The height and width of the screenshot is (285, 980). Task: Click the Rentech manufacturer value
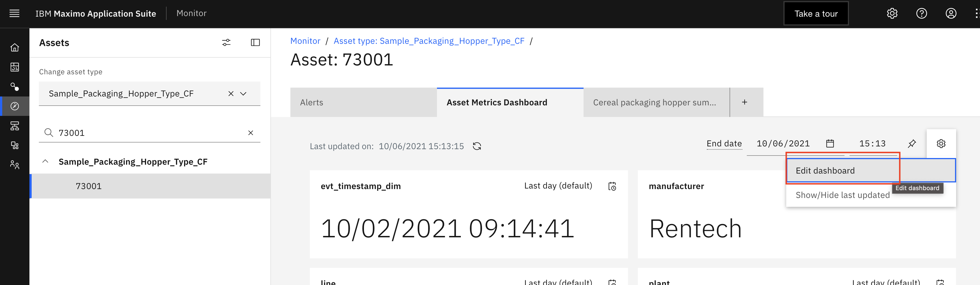695,229
